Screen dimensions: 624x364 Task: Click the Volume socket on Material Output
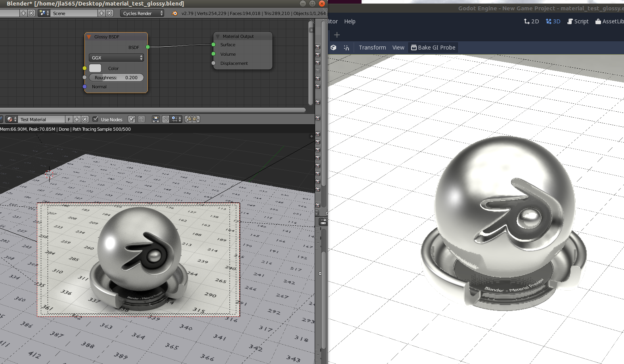pyautogui.click(x=213, y=54)
